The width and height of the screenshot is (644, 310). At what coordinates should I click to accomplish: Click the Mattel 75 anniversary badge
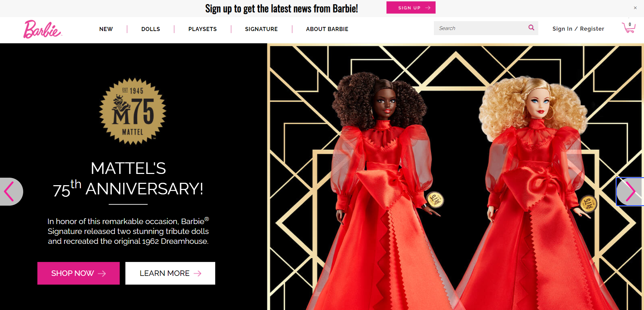pos(133,112)
